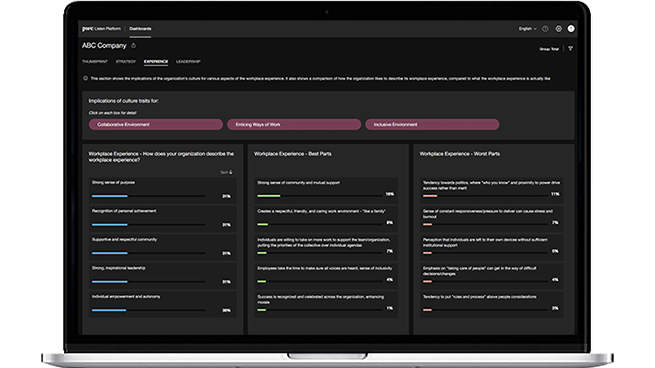
Task: Select the Experience tab
Action: (156, 61)
